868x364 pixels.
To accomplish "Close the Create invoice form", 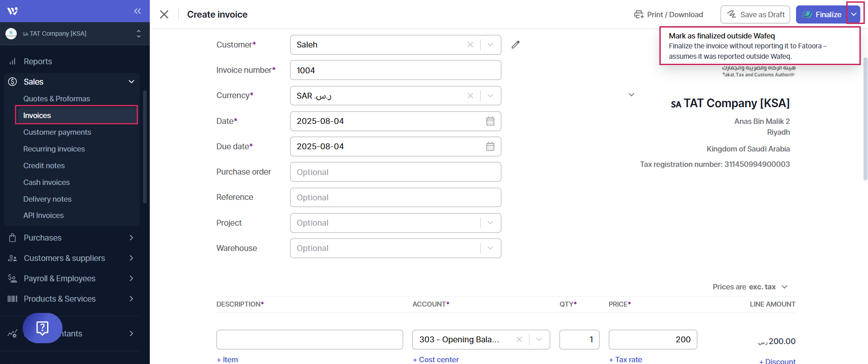I will point(164,14).
